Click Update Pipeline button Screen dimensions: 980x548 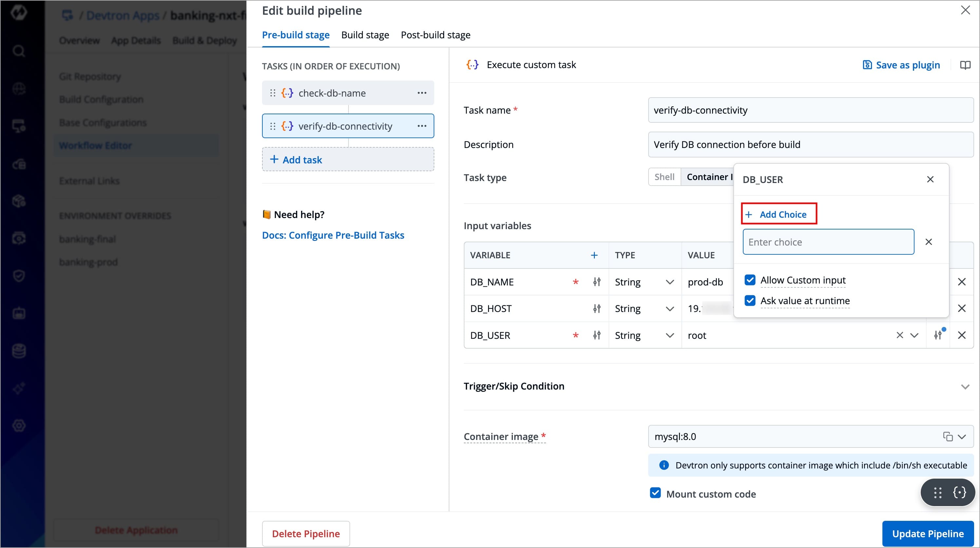[928, 534]
